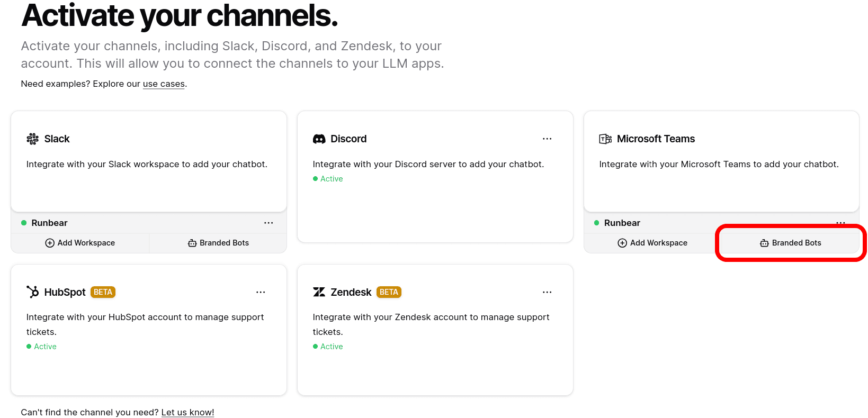Image resolution: width=868 pixels, height=418 pixels.
Task: Follow the "use cases" link
Action: pos(164,84)
